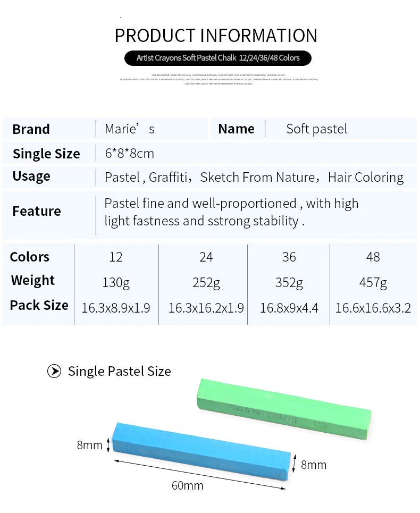This screenshot has height=513, width=420.
Task: Select the black Artist Crayons Soft Pastel banner
Action: [217, 58]
